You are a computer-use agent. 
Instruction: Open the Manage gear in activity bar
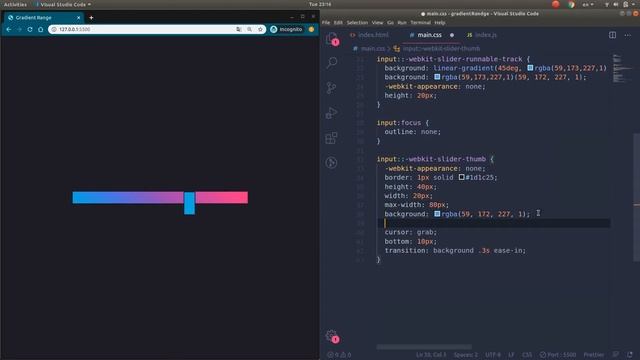[332, 336]
